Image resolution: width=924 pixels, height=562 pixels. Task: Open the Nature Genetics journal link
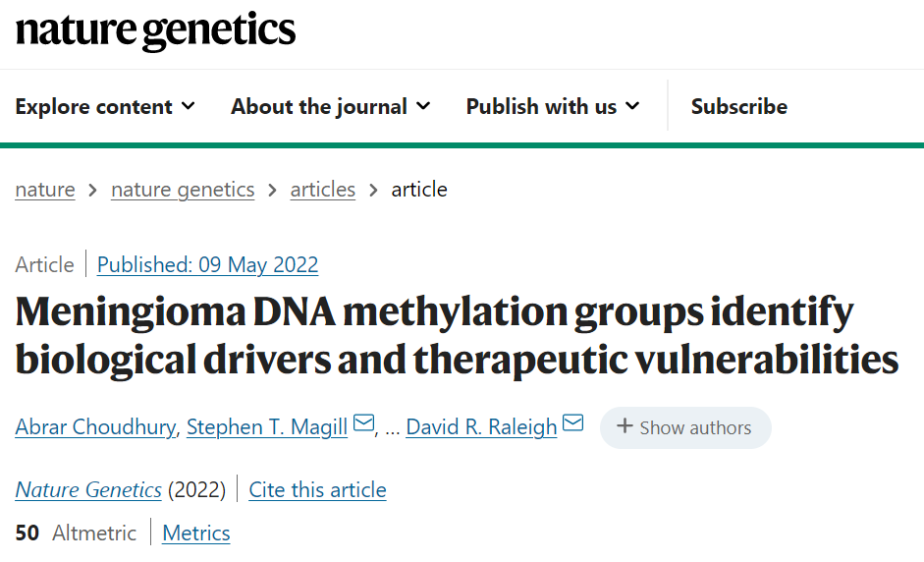88,490
